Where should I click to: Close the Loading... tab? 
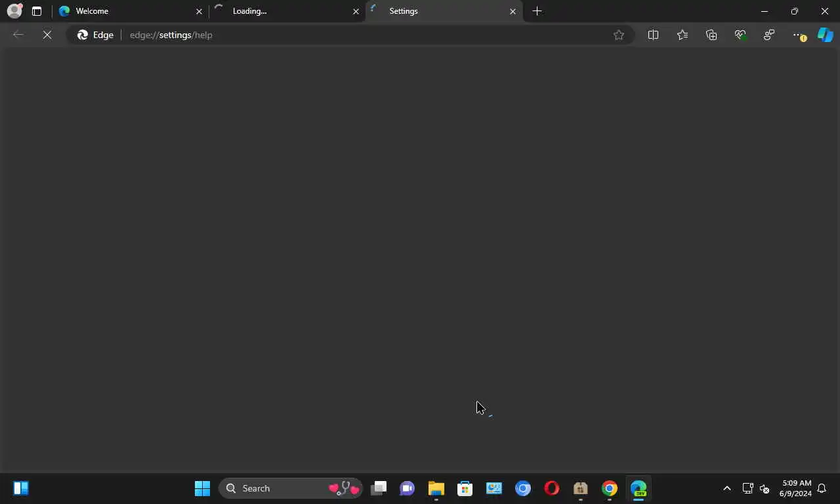tap(356, 11)
